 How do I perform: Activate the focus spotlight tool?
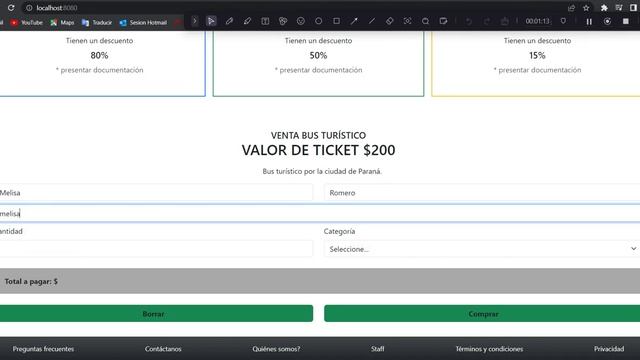click(407, 21)
